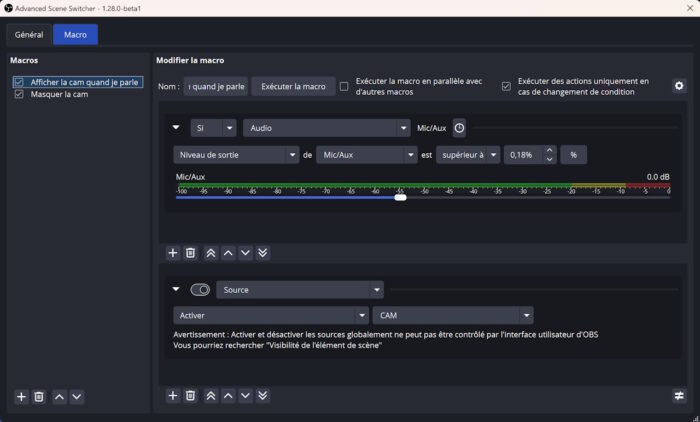Uncheck the 'Masquer la cam' macro checkbox
The height and width of the screenshot is (422, 700).
[x=19, y=94]
